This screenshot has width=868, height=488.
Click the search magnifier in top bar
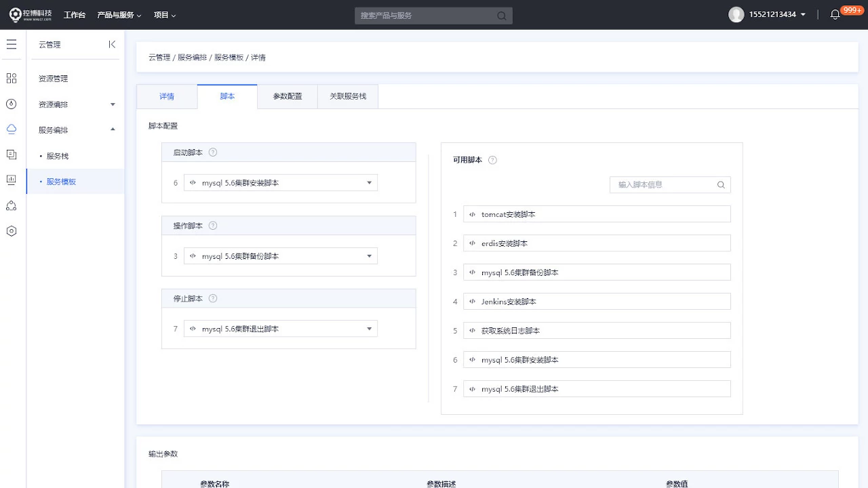coord(501,16)
